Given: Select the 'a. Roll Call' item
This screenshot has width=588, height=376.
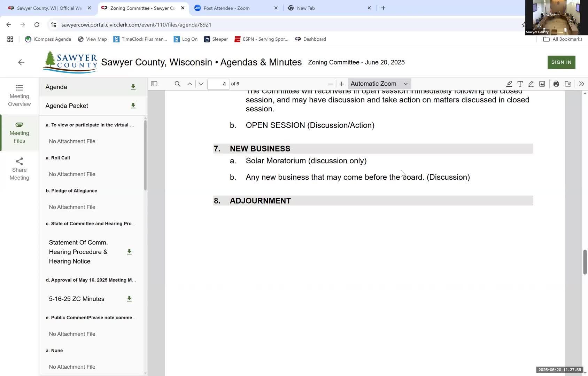Looking at the screenshot, I should [x=58, y=158].
